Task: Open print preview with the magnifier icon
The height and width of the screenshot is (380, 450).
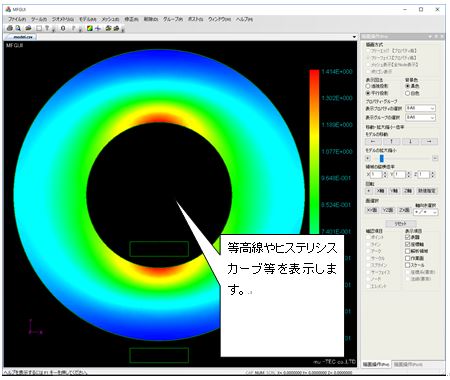Action: click(x=18, y=28)
